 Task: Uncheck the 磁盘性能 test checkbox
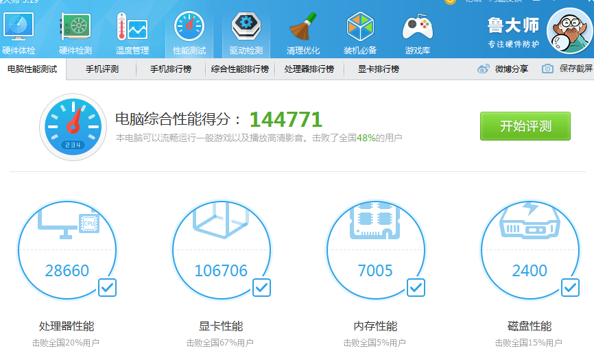570,287
